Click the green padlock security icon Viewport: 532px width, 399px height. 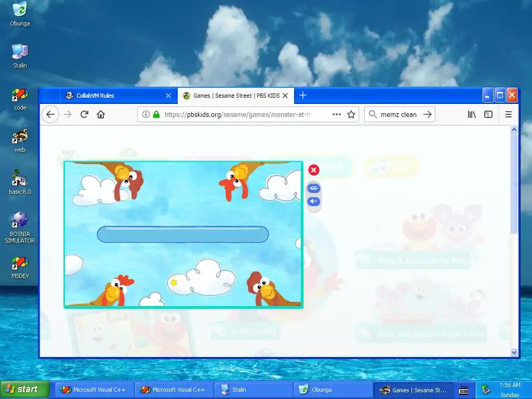click(156, 114)
